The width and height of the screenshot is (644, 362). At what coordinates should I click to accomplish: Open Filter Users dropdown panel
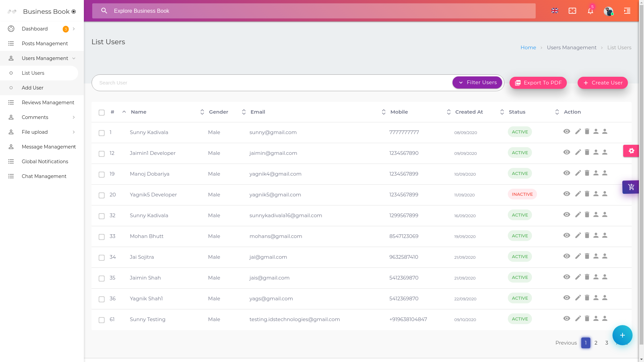click(x=478, y=82)
